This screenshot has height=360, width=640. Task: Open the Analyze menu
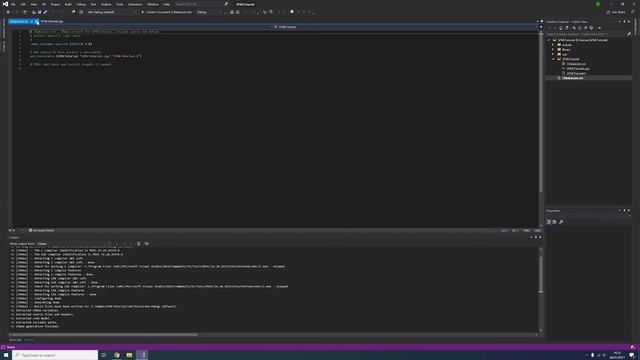pyautogui.click(x=106, y=4)
